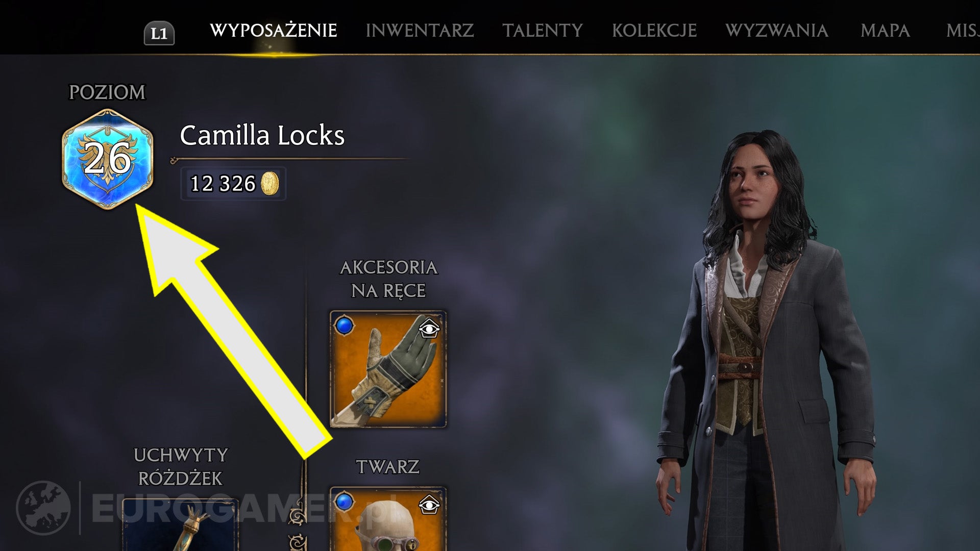Click the gold coin icon beside 12 326

tap(270, 183)
